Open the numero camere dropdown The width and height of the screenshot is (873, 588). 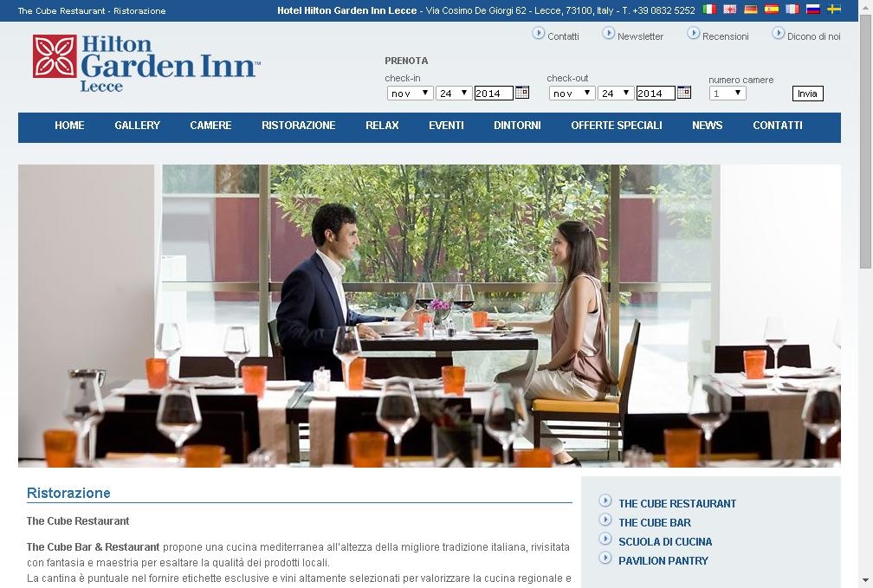pyautogui.click(x=727, y=93)
